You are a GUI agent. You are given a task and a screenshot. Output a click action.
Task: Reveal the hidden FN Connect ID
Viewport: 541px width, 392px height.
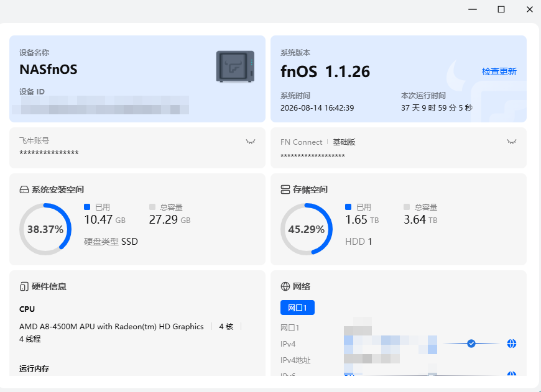(512, 142)
